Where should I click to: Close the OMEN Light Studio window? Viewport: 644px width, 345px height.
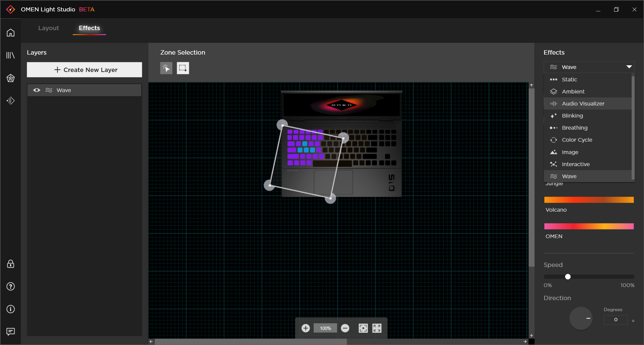click(634, 10)
